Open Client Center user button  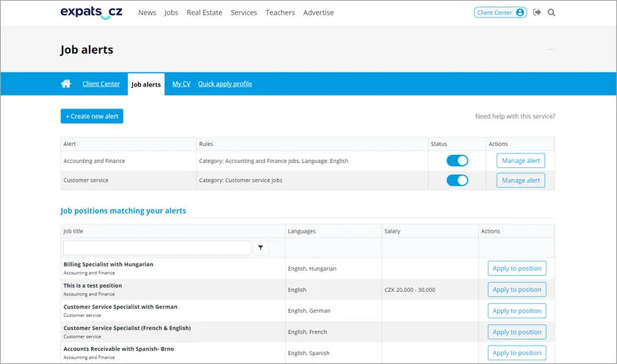[x=500, y=12]
